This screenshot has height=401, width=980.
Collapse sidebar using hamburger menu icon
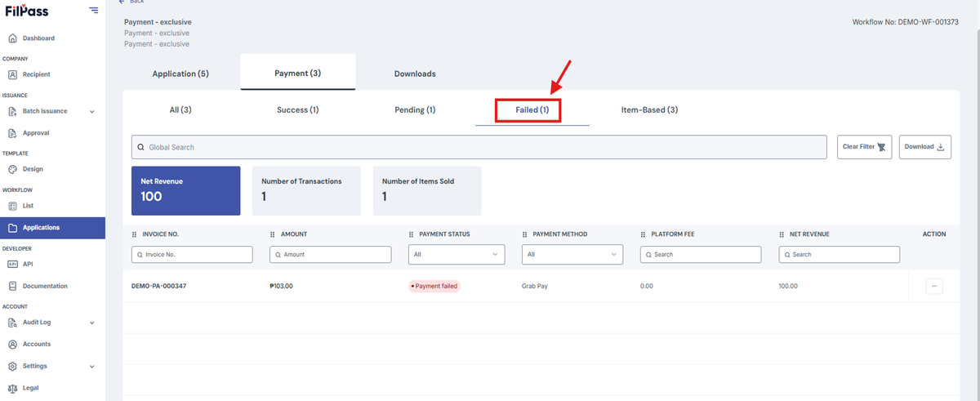tap(94, 11)
